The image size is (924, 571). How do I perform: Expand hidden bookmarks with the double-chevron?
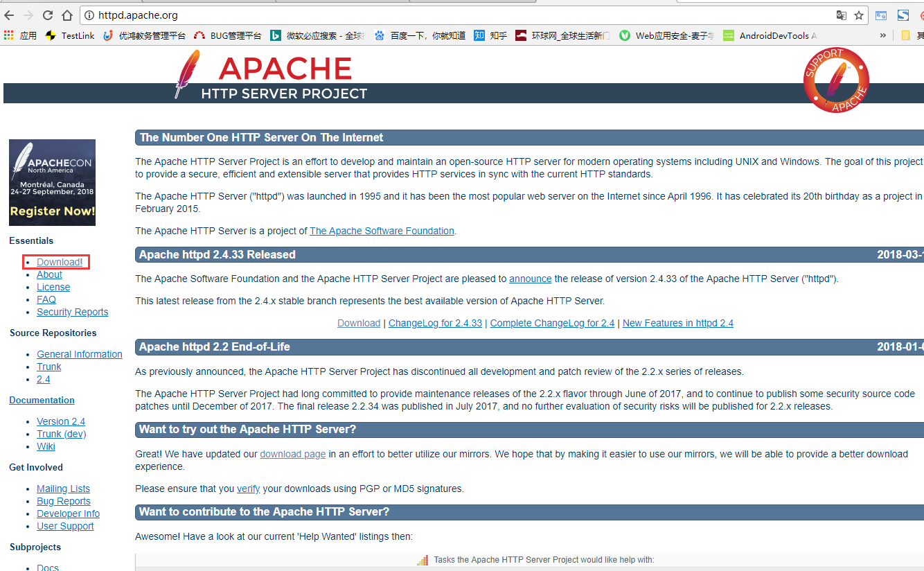click(x=882, y=35)
